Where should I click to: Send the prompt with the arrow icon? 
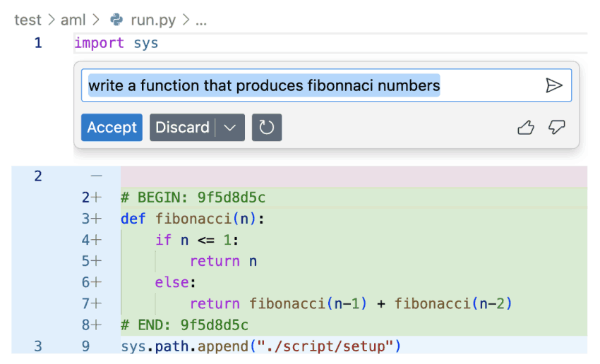click(553, 85)
